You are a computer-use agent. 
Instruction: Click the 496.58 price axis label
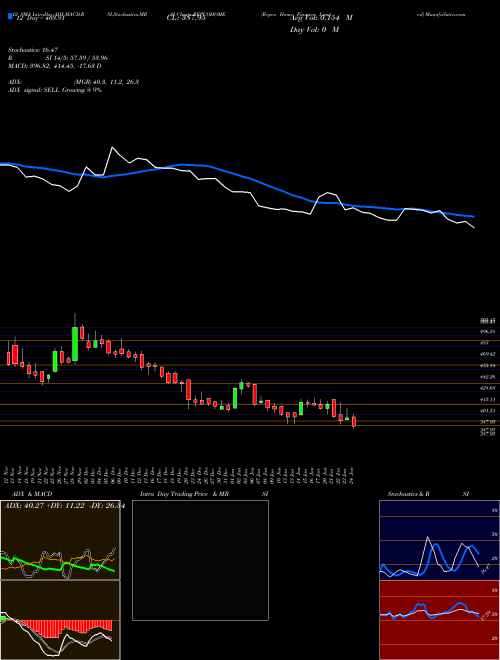[x=488, y=332]
